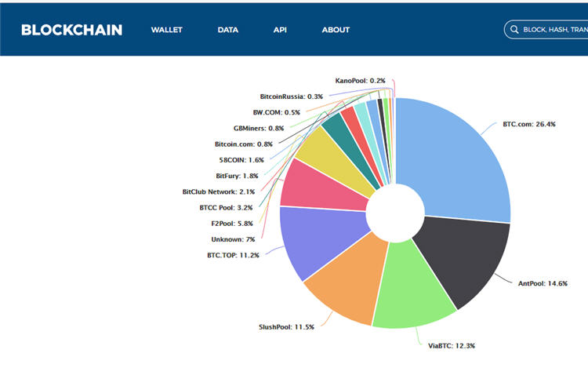588x368 pixels.
Task: Click the KanoPool: 0.2% label
Action: coord(360,81)
